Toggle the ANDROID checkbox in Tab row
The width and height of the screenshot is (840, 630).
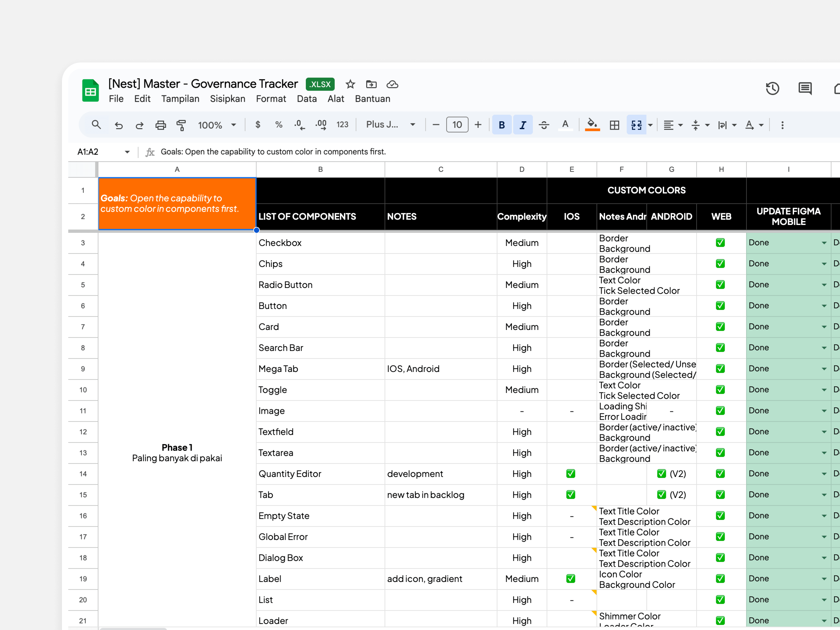pos(661,495)
